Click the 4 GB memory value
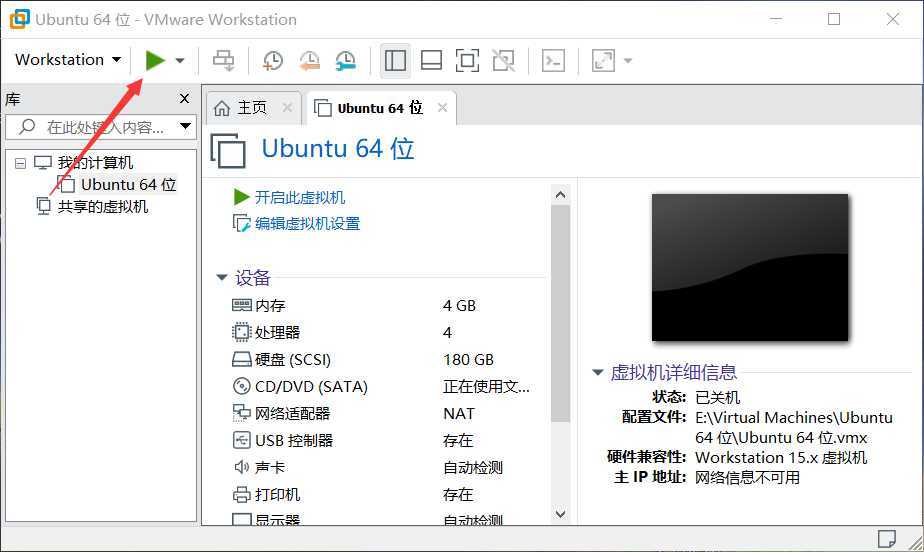 (x=459, y=306)
